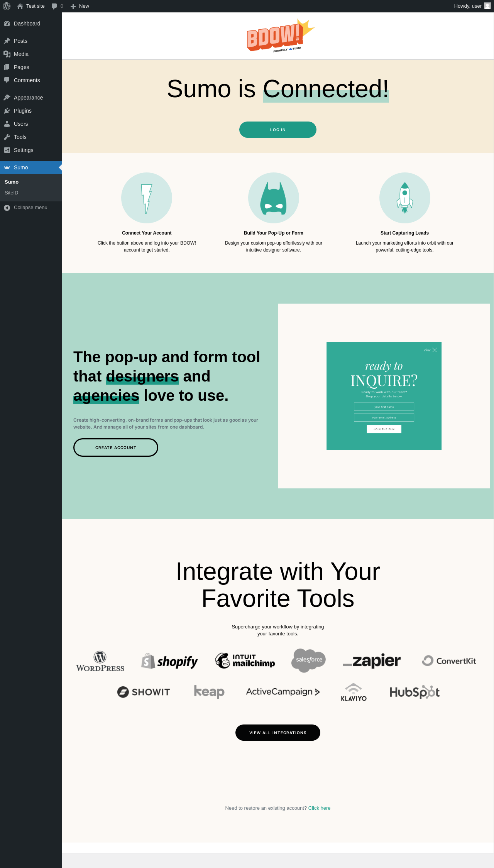Click the New plus icon

click(73, 6)
